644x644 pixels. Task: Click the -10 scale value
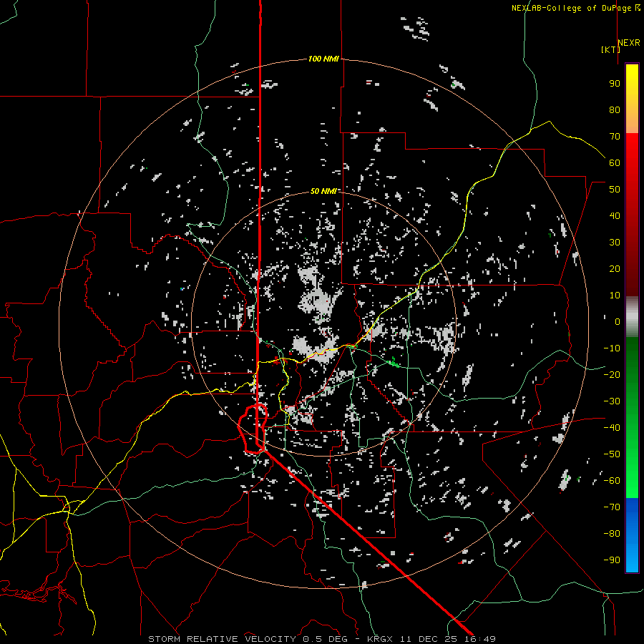pos(612,348)
